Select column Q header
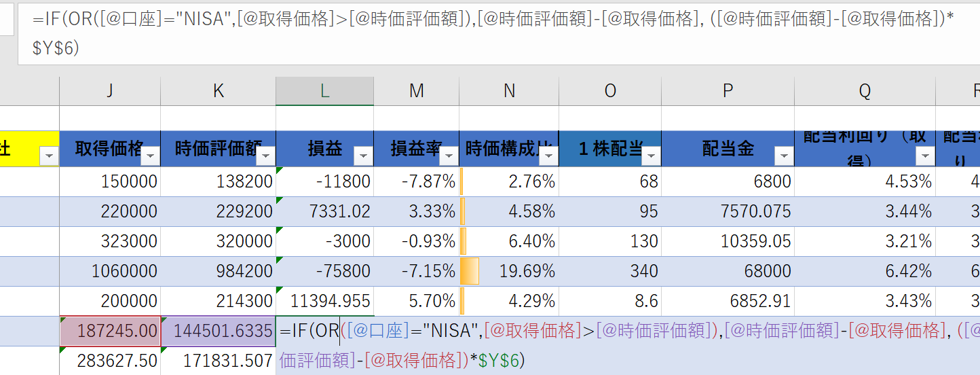This screenshot has height=375, width=980. [865, 91]
